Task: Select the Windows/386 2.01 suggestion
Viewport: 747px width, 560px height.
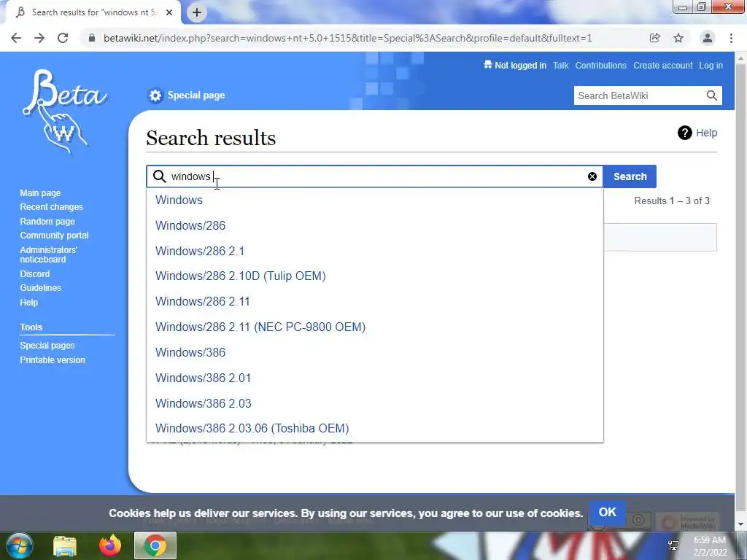Action: tap(375, 378)
